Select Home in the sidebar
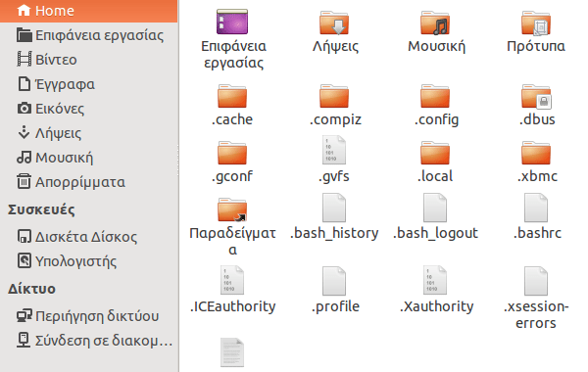This screenshot has width=588, height=372. (x=88, y=11)
